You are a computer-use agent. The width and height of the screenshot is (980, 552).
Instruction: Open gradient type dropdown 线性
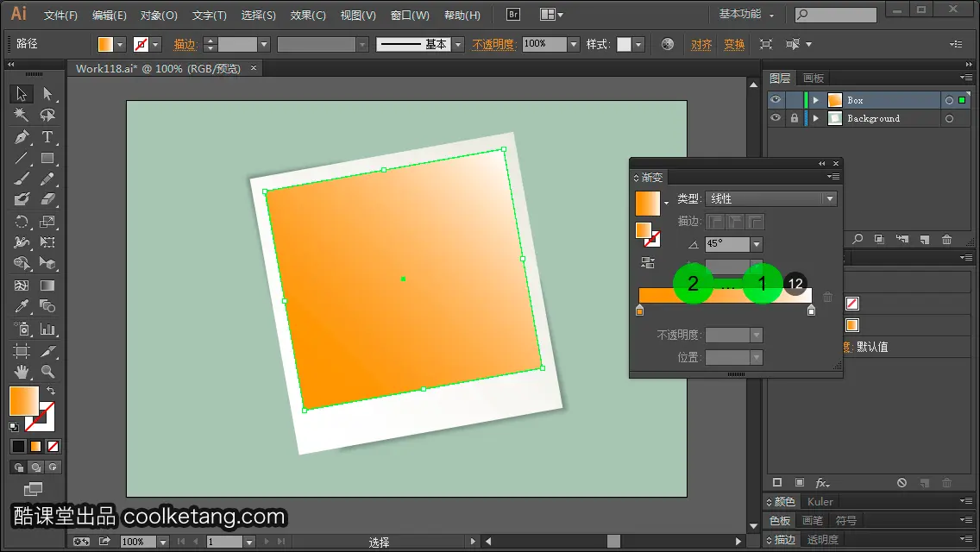point(771,198)
